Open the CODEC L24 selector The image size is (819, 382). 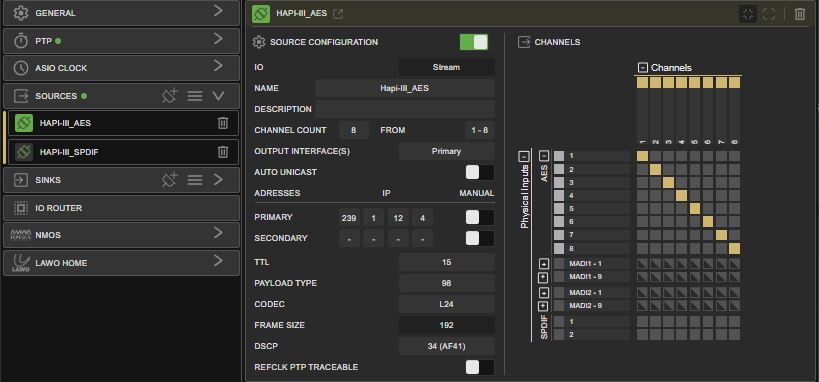pos(447,304)
